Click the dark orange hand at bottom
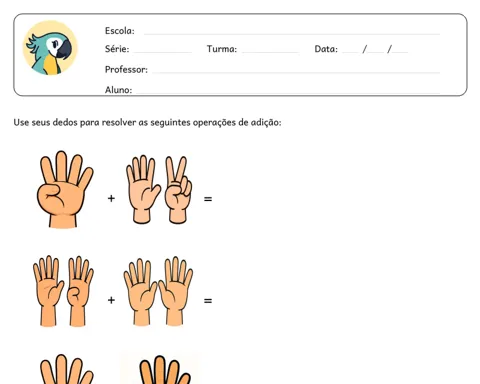This screenshot has height=384, width=480. 165,370
